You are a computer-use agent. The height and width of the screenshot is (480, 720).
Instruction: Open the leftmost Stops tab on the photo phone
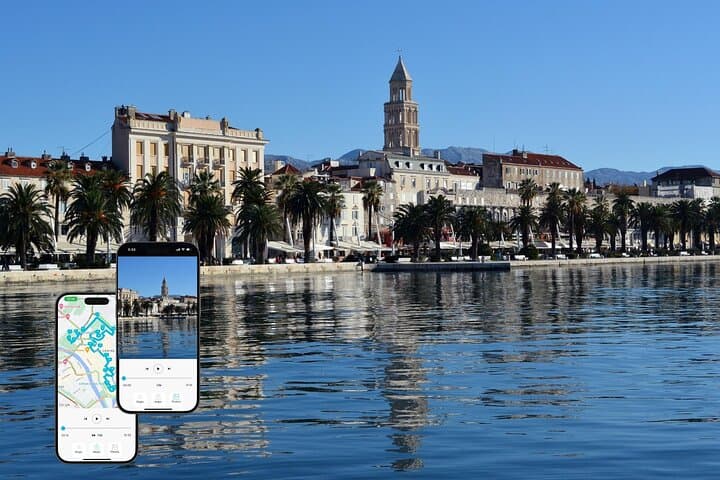click(x=140, y=398)
